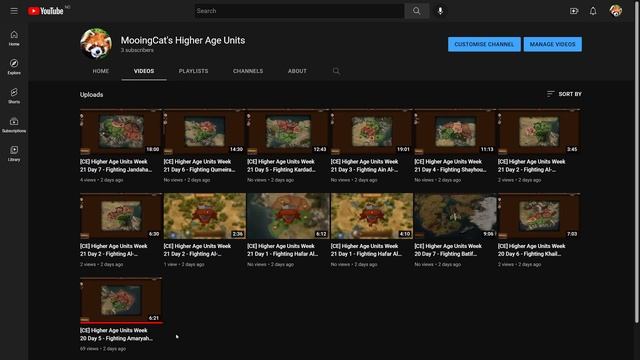Viewport: 640px width, 360px height.
Task: Open the notifications bell
Action: 593,11
